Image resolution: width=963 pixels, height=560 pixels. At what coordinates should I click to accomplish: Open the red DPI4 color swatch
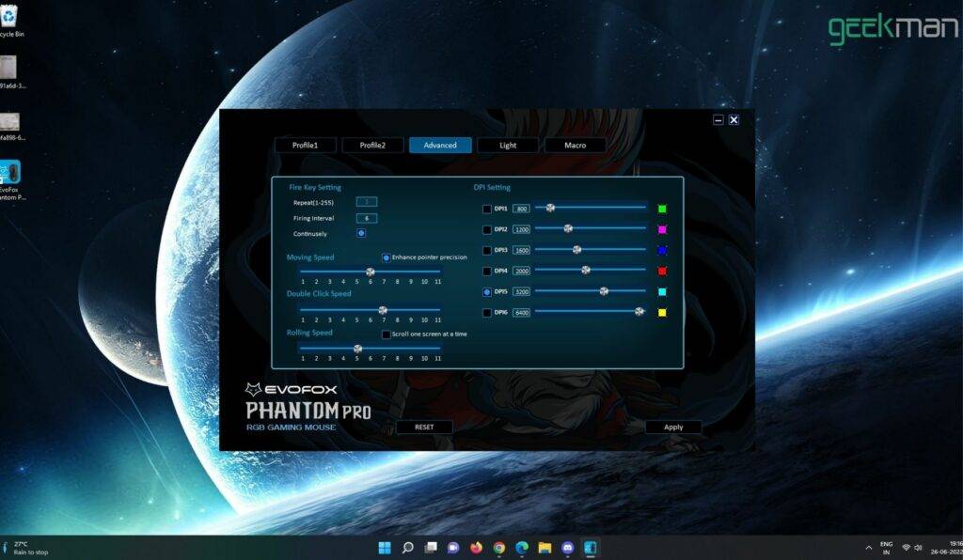click(x=662, y=272)
